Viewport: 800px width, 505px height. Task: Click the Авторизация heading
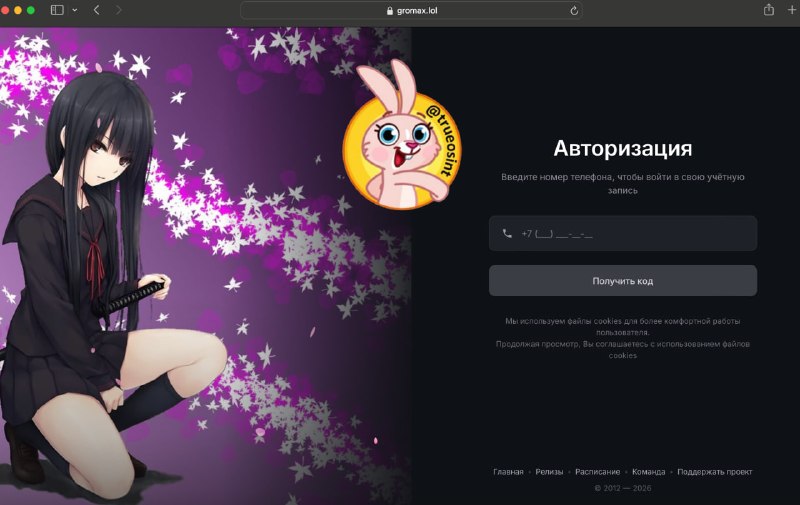[x=623, y=149]
